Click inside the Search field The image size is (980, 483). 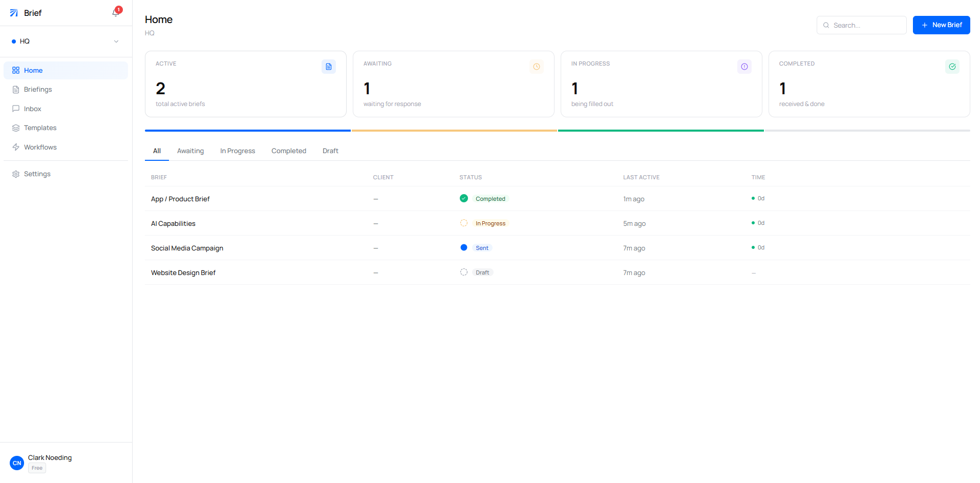pyautogui.click(x=861, y=25)
